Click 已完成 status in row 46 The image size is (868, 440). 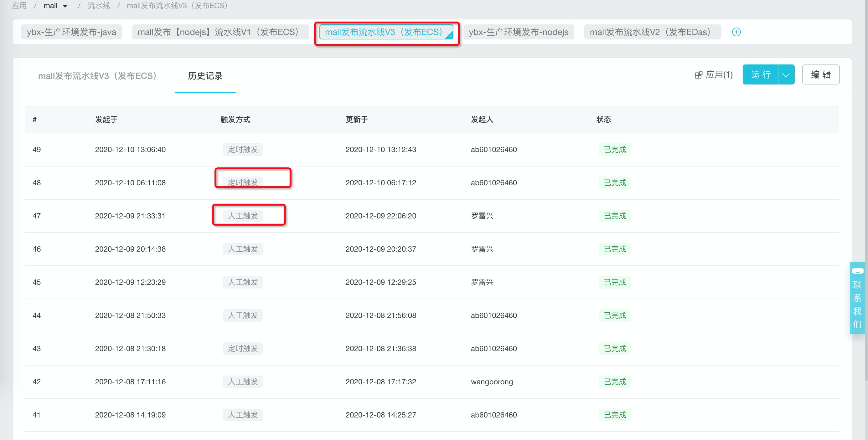615,249
